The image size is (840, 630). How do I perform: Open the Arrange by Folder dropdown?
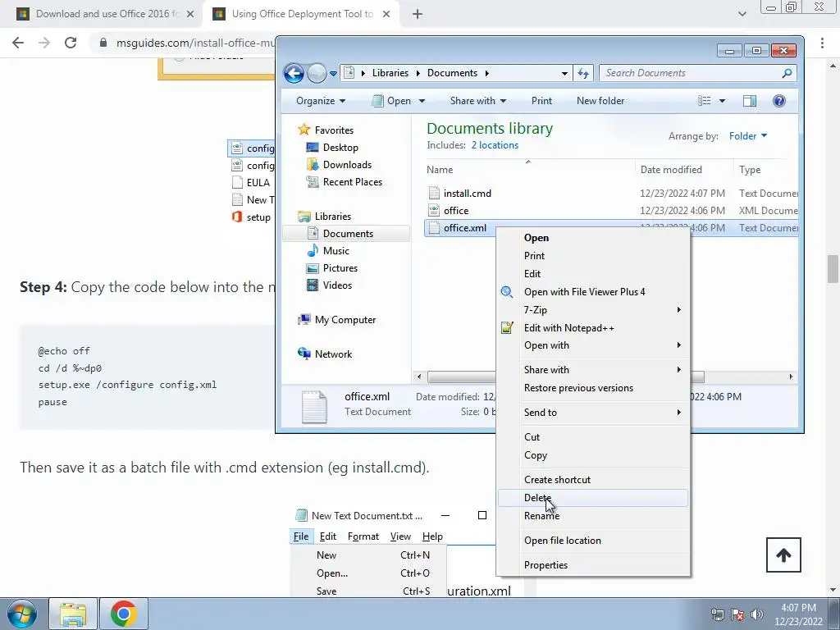(748, 136)
